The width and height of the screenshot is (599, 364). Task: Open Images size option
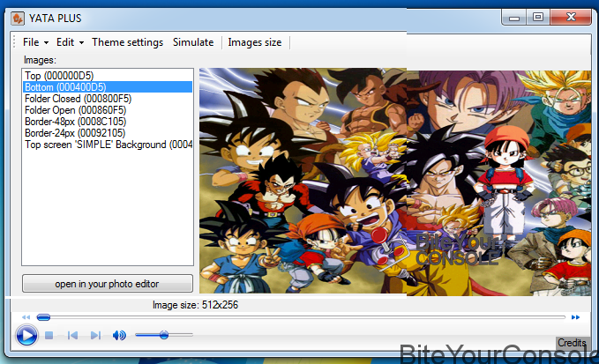[255, 42]
